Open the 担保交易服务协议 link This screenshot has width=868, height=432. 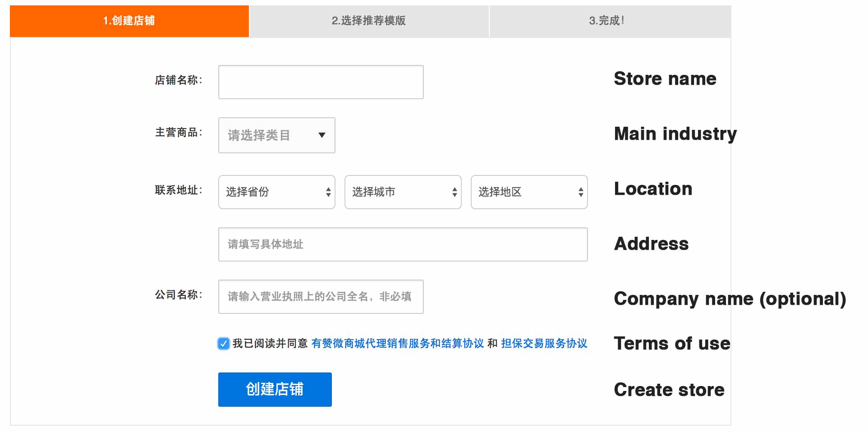544,344
